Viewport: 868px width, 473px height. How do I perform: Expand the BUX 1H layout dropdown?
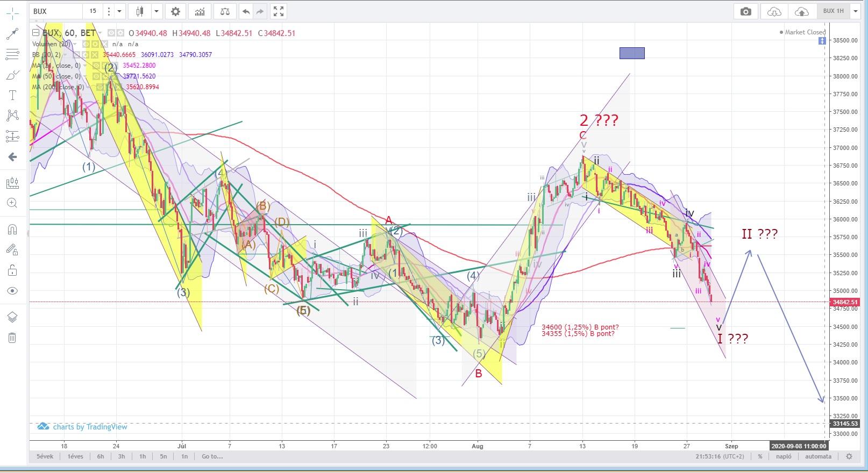pos(855,11)
